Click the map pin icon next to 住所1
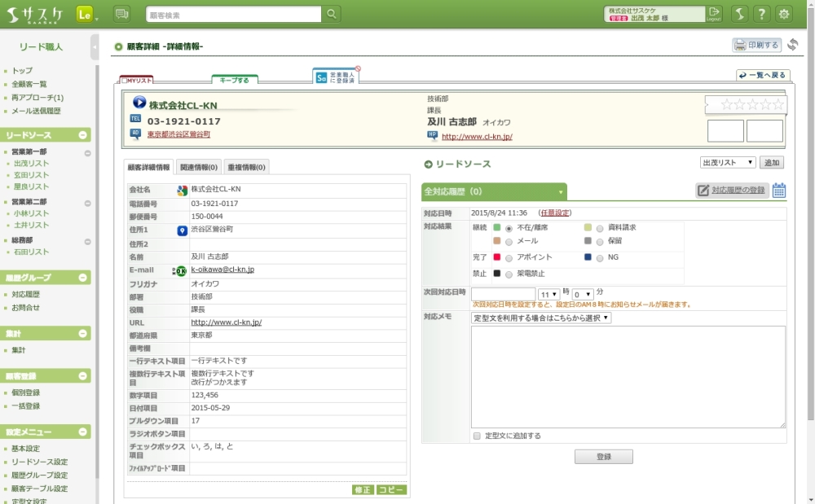This screenshot has height=504, width=815. [183, 230]
